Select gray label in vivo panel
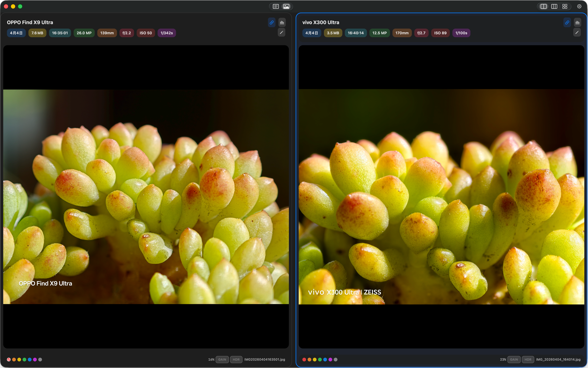This screenshot has height=368, width=588. (336, 359)
